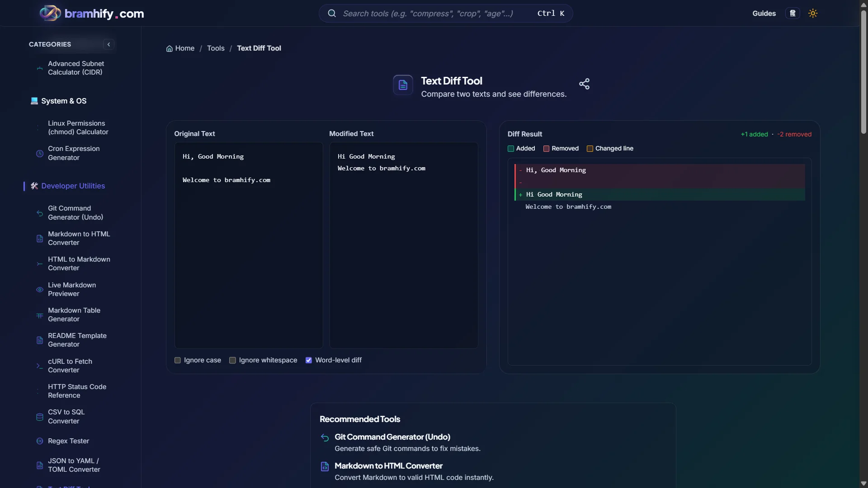Click the Regex Tester sidebar icon
This screenshot has height=488, width=868.
[x=40, y=441]
